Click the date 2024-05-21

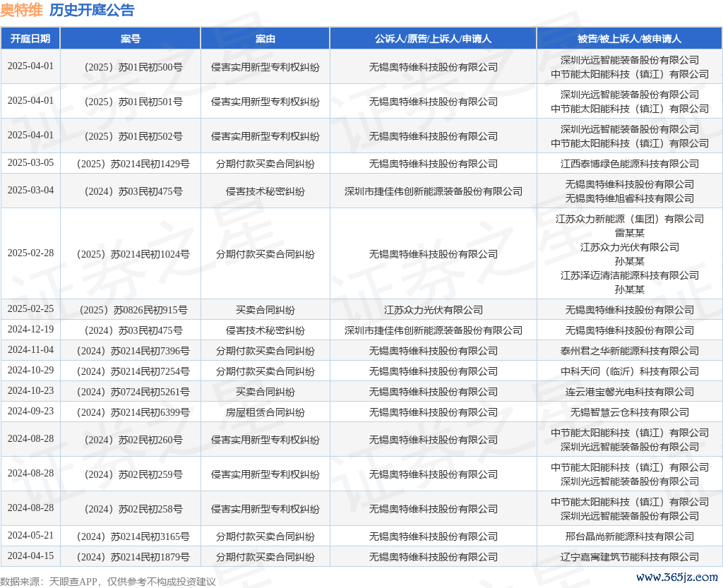[30, 536]
